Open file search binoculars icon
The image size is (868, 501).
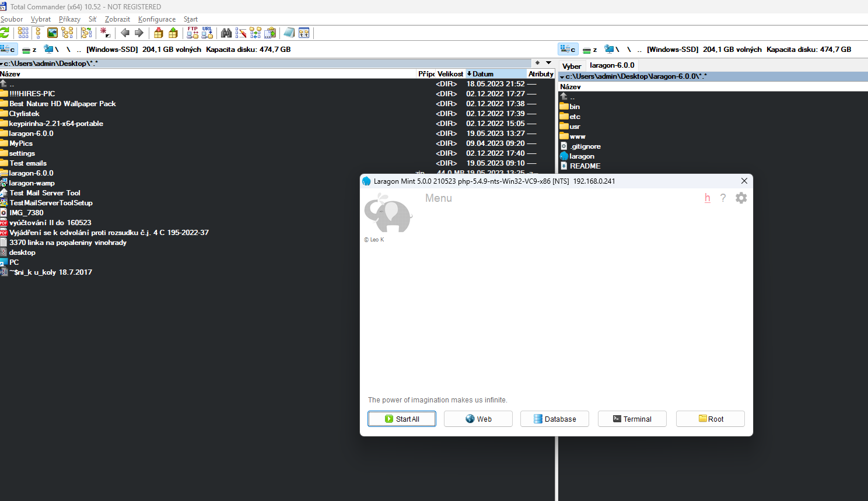(226, 33)
